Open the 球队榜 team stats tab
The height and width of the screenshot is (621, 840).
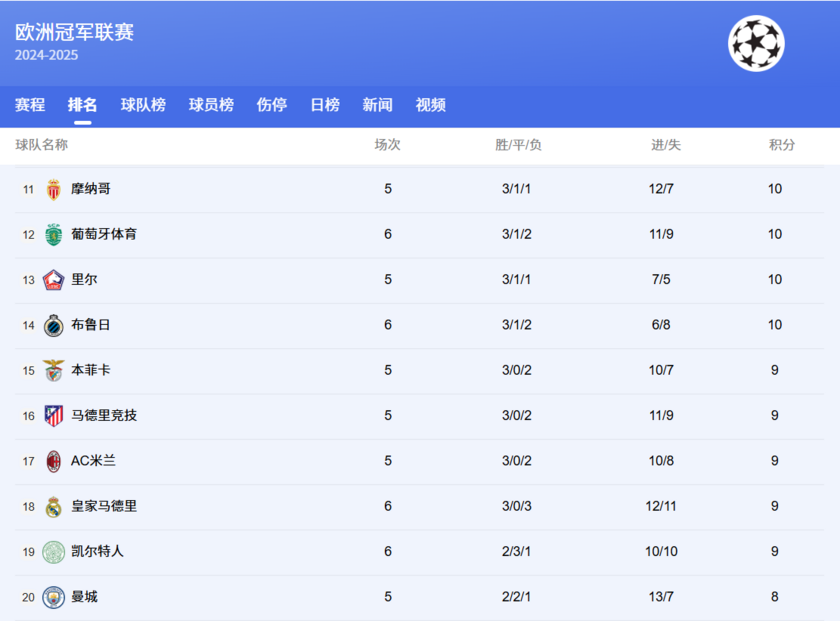point(142,104)
